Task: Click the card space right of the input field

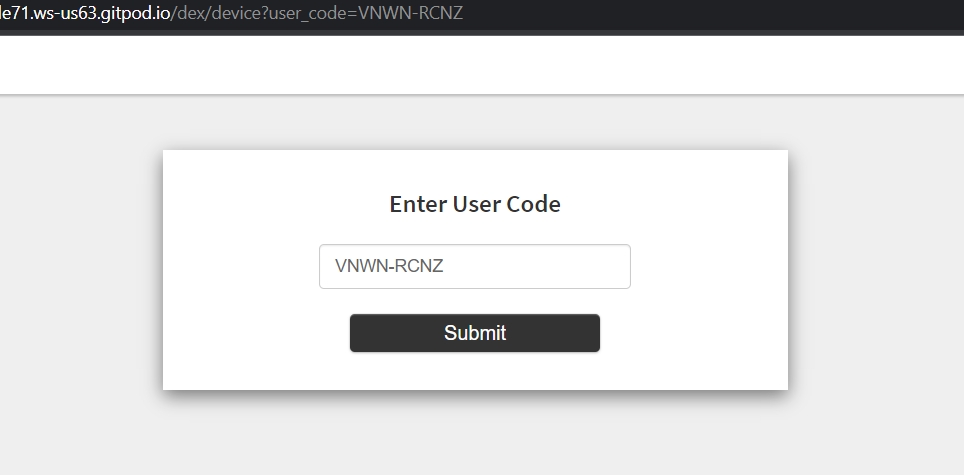Action: [x=710, y=267]
